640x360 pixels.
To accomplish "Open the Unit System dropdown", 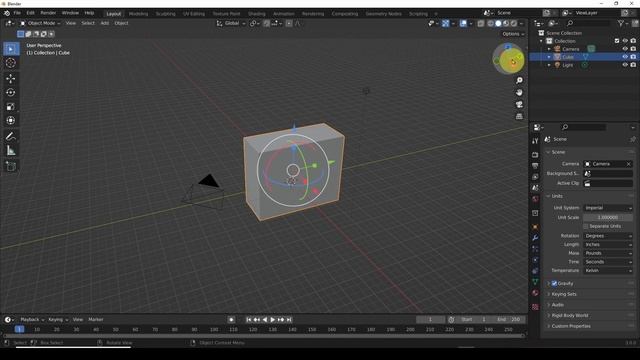I will [608, 208].
